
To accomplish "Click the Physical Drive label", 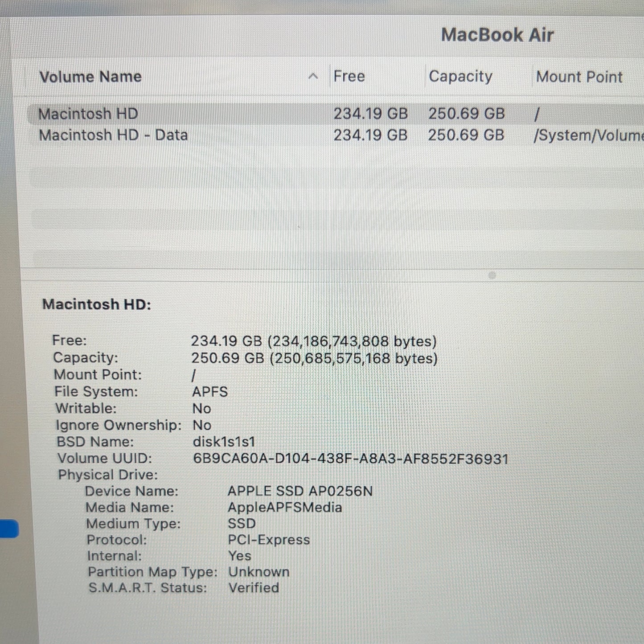I will [x=108, y=475].
